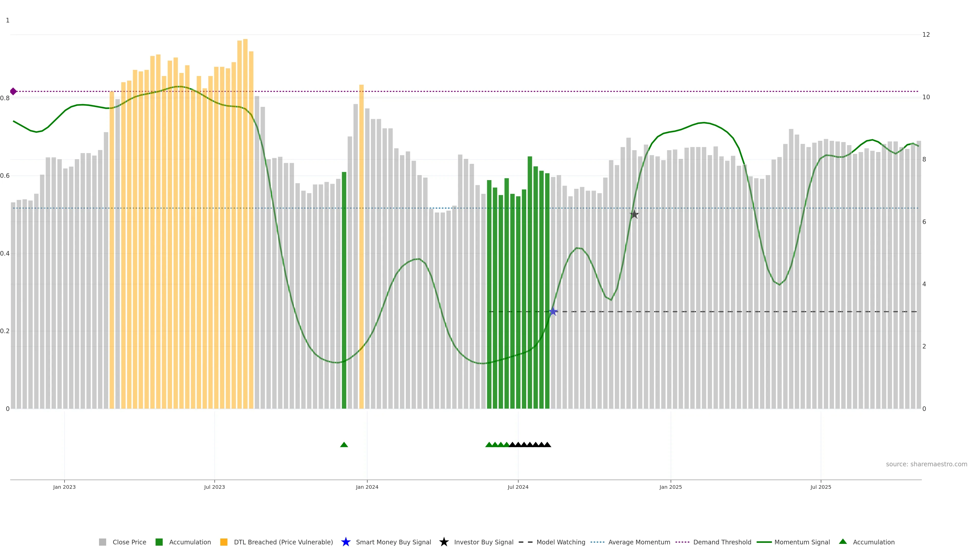
Task: Click the green triangle icon in legend
Action: click(843, 542)
